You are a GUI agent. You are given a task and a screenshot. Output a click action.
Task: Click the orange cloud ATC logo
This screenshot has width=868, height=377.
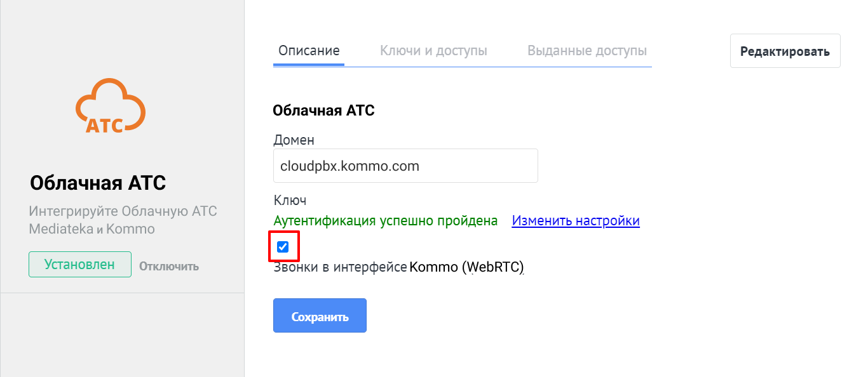(x=111, y=105)
